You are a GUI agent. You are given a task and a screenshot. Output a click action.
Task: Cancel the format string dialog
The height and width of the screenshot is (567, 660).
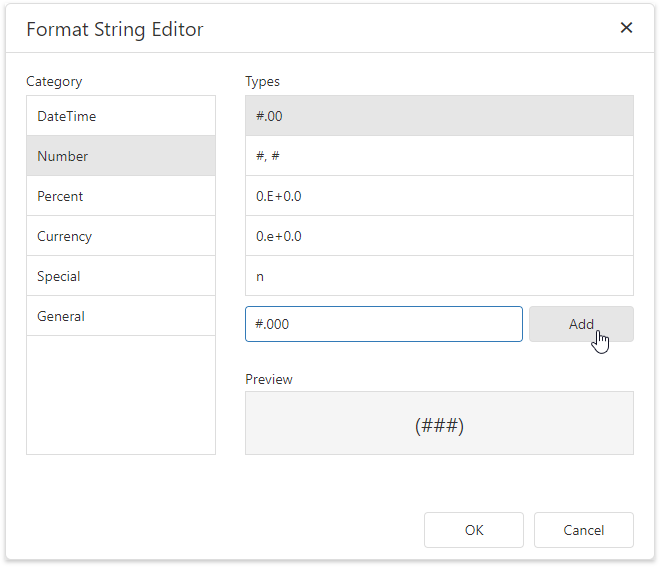[x=583, y=530]
